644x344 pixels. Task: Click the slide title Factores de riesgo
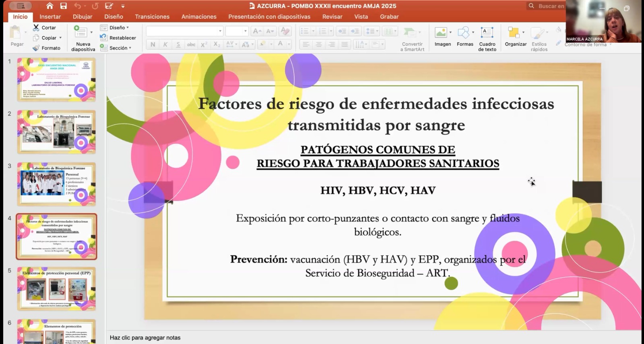pyautogui.click(x=376, y=114)
